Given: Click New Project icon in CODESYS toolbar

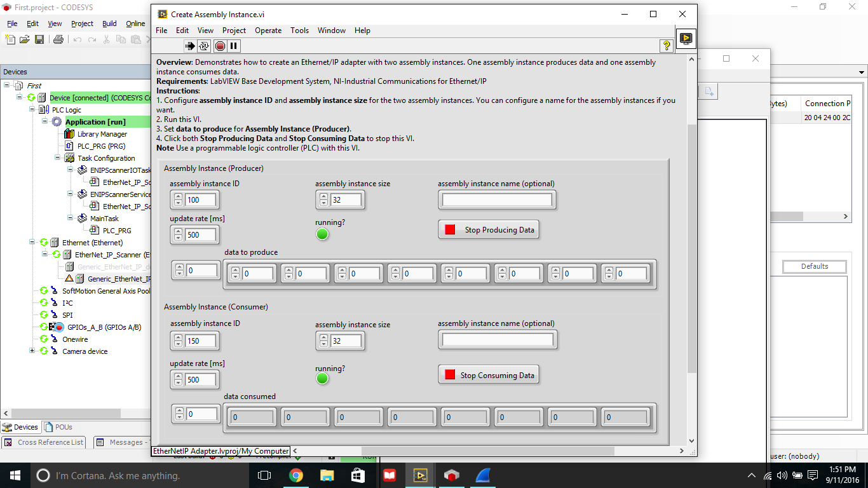Looking at the screenshot, I should 10,39.
